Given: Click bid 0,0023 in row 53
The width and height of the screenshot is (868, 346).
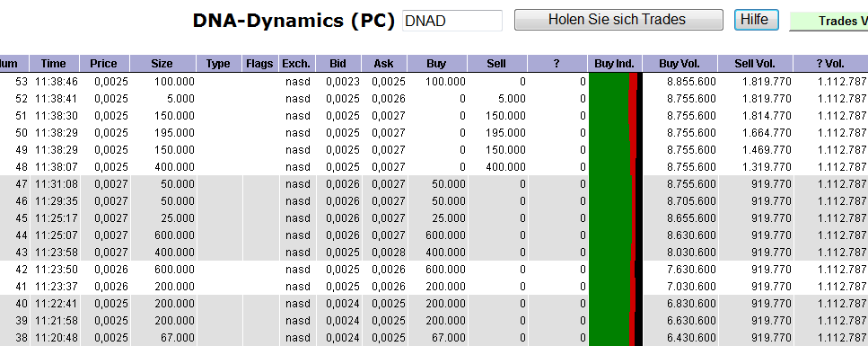Looking at the screenshot, I should point(343,82).
